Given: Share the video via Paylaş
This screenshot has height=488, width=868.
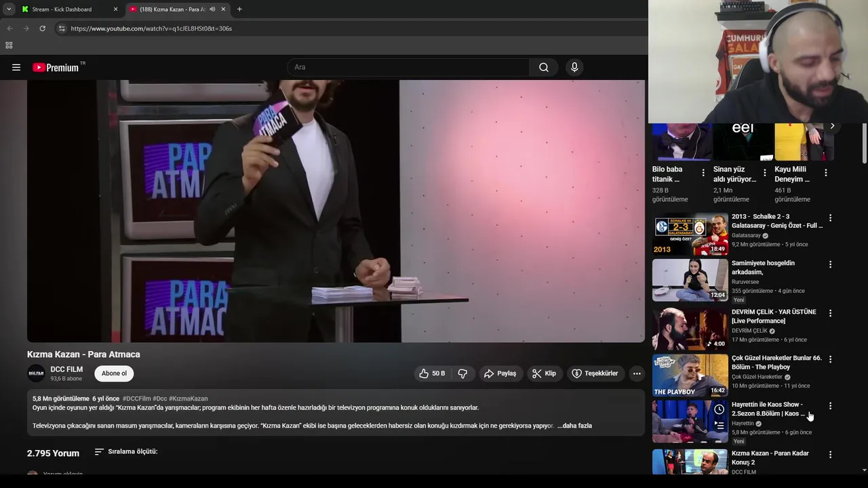Looking at the screenshot, I should pyautogui.click(x=500, y=373).
